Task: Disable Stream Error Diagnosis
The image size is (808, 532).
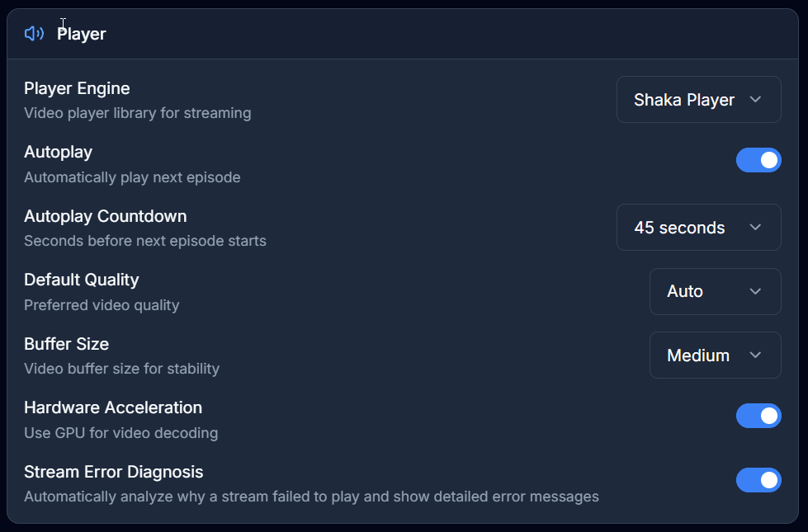Action: pyautogui.click(x=758, y=480)
